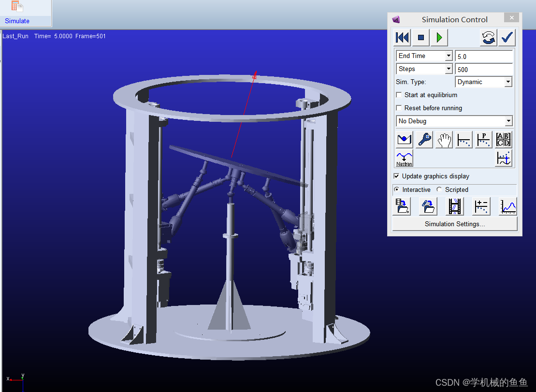
Task: Check Reset before running option
Action: click(x=399, y=108)
